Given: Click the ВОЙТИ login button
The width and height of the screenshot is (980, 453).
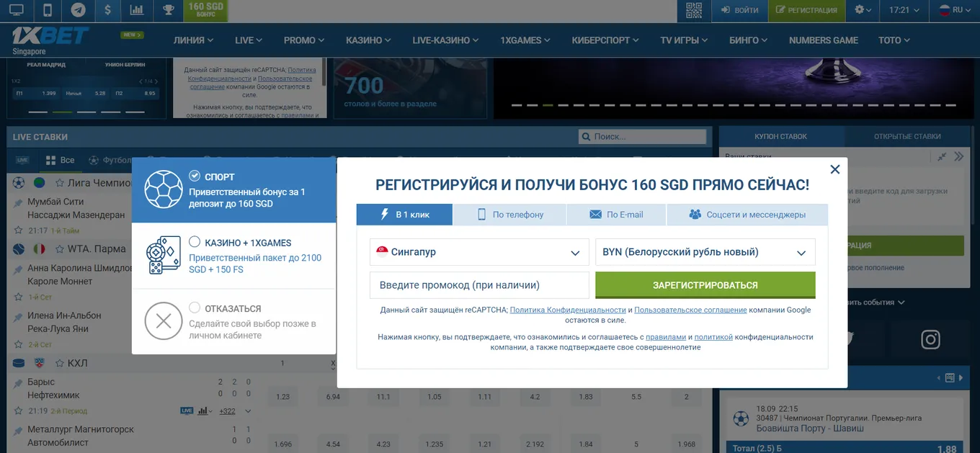Looking at the screenshot, I should coord(739,10).
